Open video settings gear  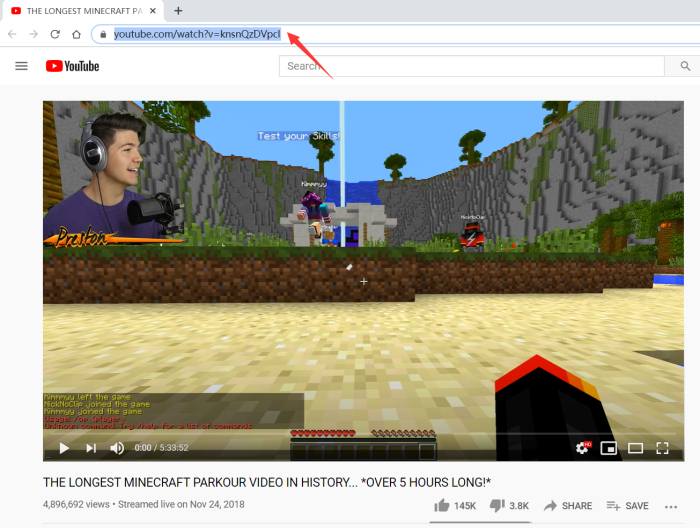click(x=582, y=447)
